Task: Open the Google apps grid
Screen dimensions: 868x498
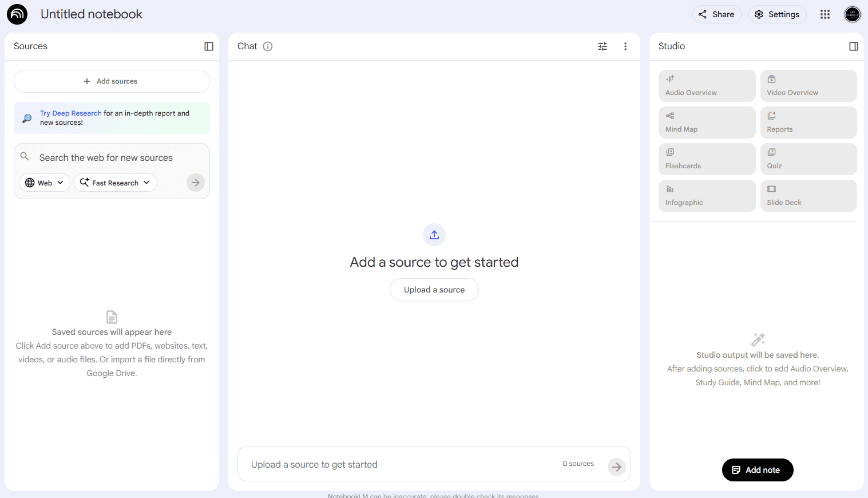Action: coord(825,14)
